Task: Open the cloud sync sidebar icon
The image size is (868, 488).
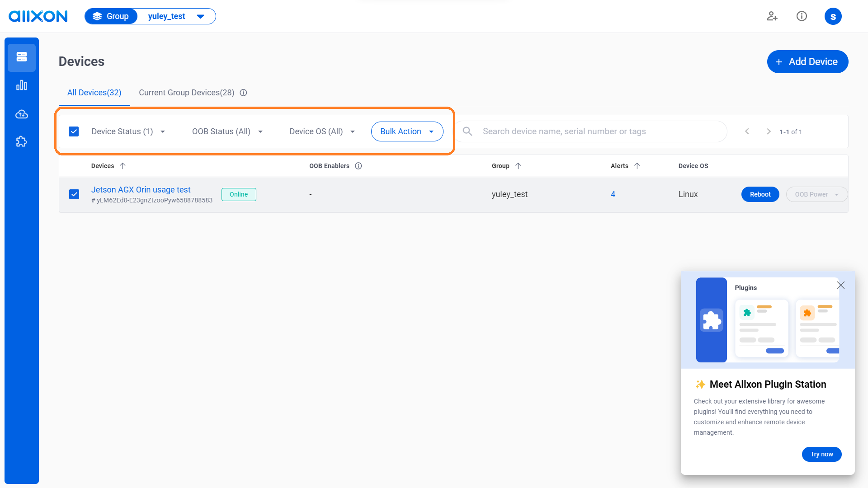Action: point(22,114)
